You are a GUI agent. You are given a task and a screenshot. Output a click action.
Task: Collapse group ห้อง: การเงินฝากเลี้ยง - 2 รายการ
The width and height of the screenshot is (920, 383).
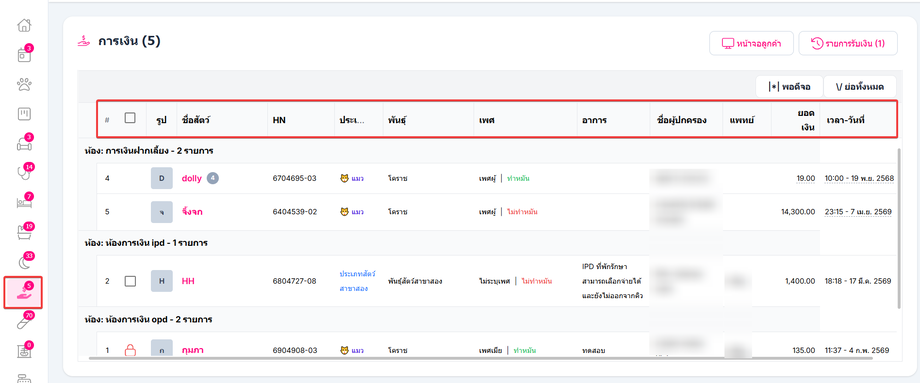pyautogui.click(x=148, y=151)
